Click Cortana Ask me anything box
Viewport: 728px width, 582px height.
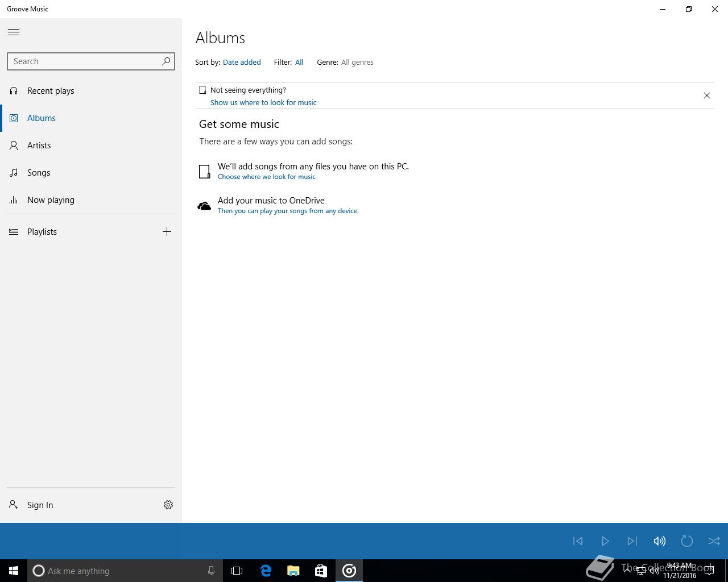tap(124, 571)
